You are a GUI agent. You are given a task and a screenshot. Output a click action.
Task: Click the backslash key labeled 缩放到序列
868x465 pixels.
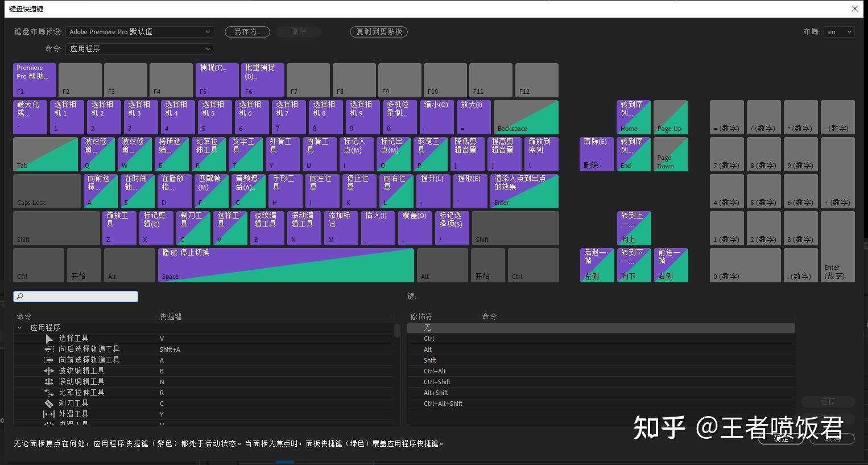pos(542,154)
